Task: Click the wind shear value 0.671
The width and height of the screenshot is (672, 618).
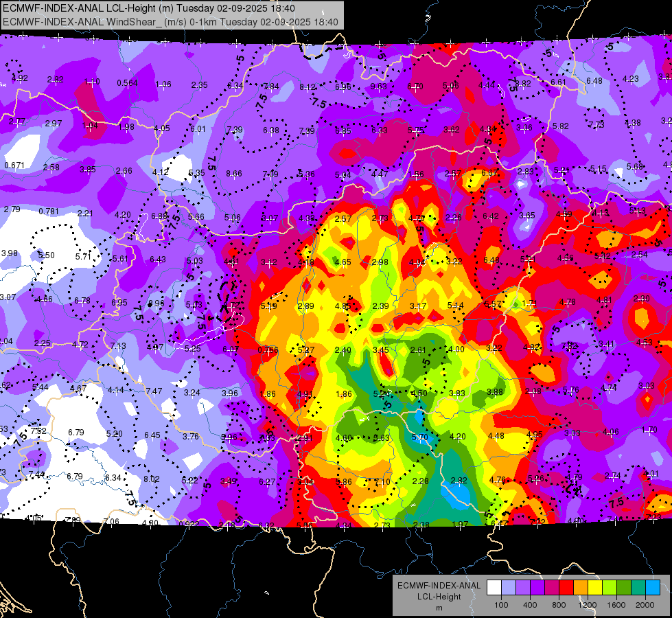Action: click(x=14, y=165)
